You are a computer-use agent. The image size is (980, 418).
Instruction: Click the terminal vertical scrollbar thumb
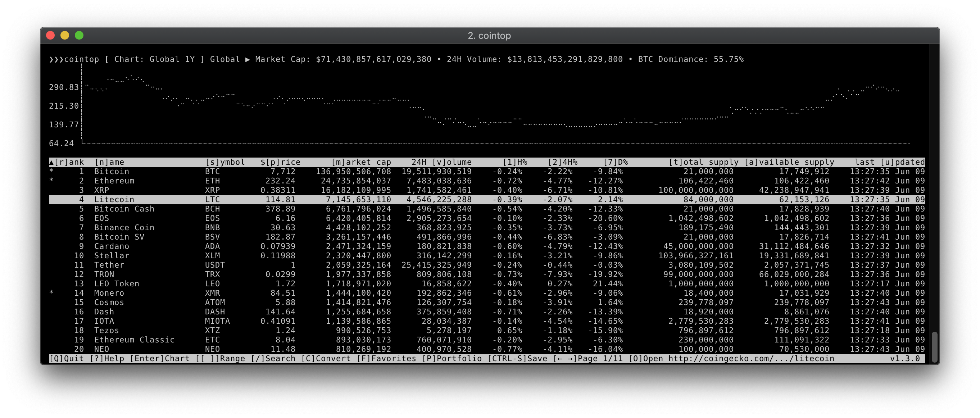coord(934,347)
